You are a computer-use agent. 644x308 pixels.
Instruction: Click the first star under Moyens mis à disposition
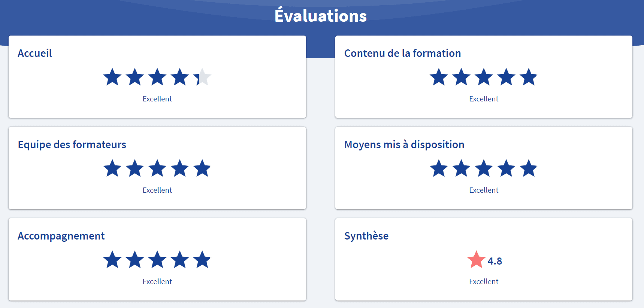(439, 168)
